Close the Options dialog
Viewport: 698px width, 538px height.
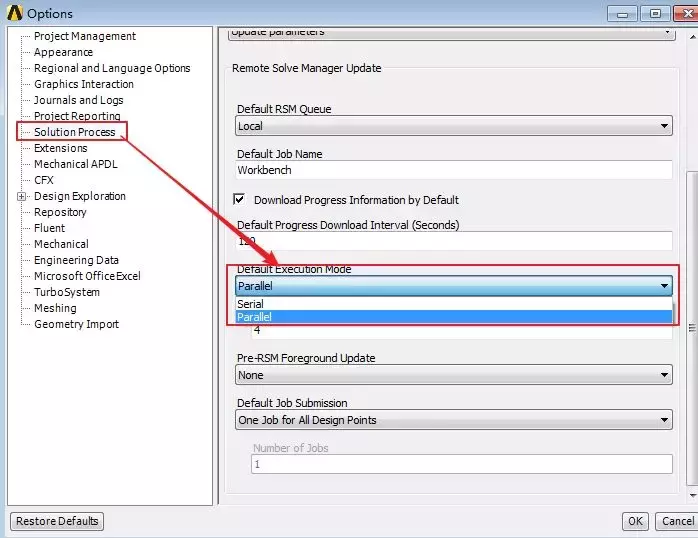(686, 14)
